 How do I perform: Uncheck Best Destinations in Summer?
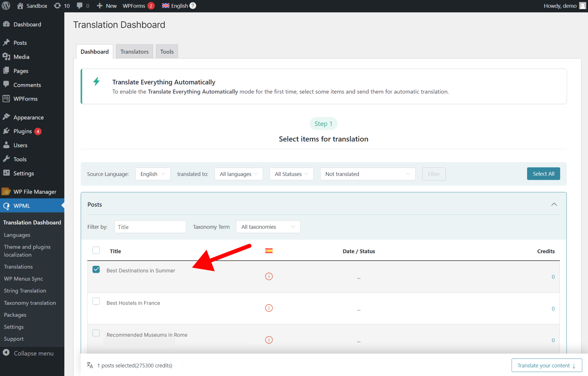(96, 269)
